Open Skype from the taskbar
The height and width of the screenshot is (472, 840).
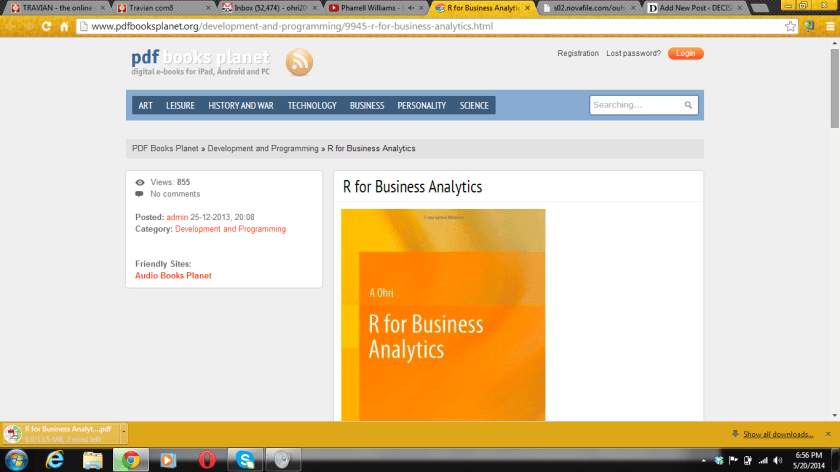click(x=245, y=459)
